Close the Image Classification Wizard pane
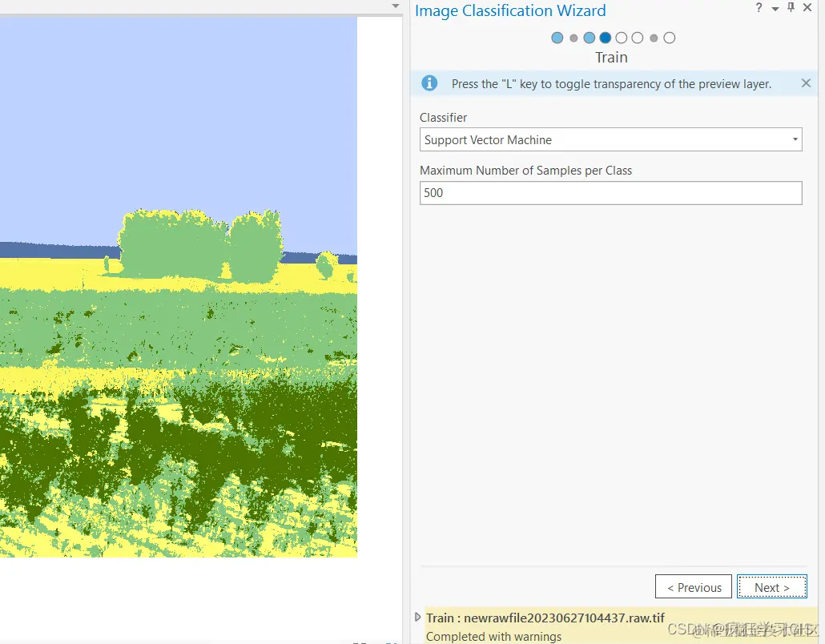 point(807,7)
